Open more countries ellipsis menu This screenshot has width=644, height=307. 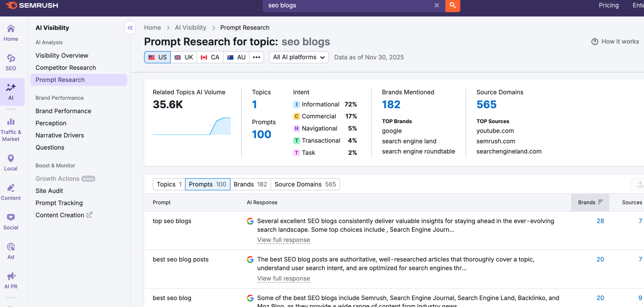point(257,57)
